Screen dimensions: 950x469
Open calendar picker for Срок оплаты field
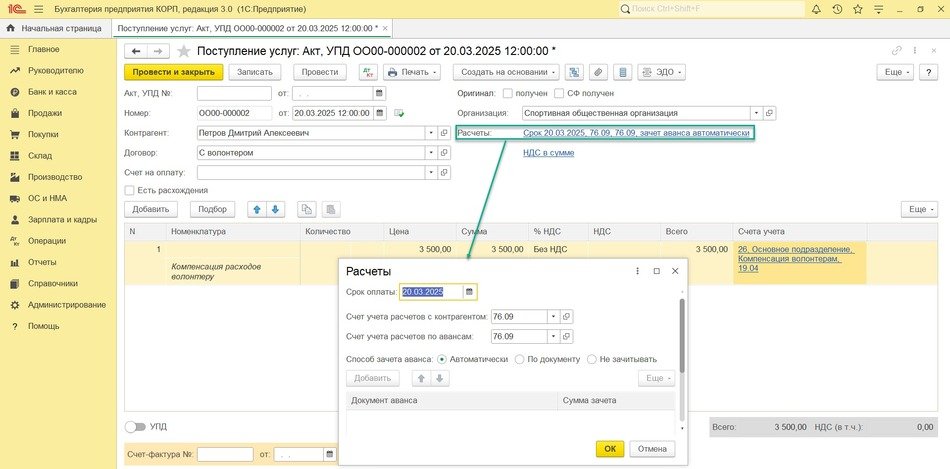[x=469, y=292]
